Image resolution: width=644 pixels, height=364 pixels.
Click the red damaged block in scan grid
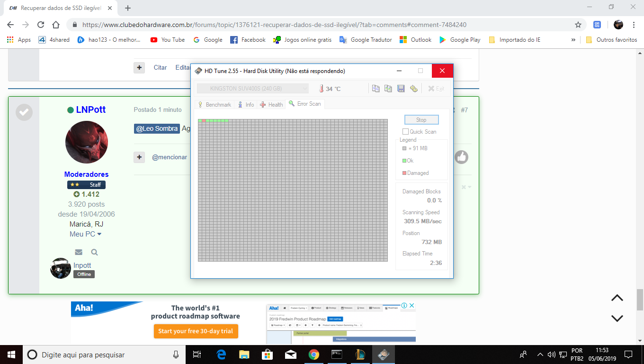204,121
